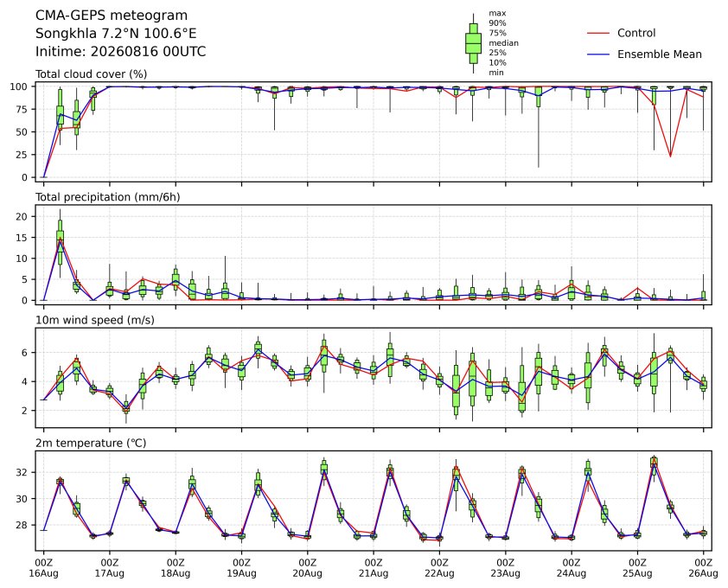This screenshot has height=588, width=728.
Task: Click the 'Control' legend label
Action: tap(636, 33)
